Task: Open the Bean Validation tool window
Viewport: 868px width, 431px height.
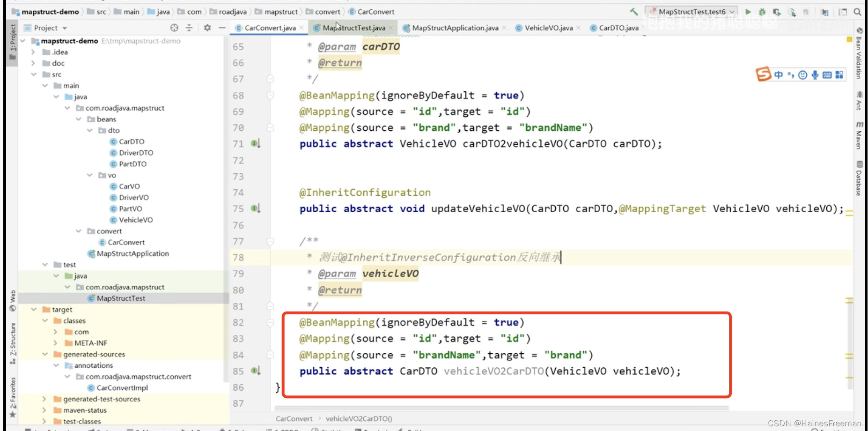Action: [x=859, y=53]
